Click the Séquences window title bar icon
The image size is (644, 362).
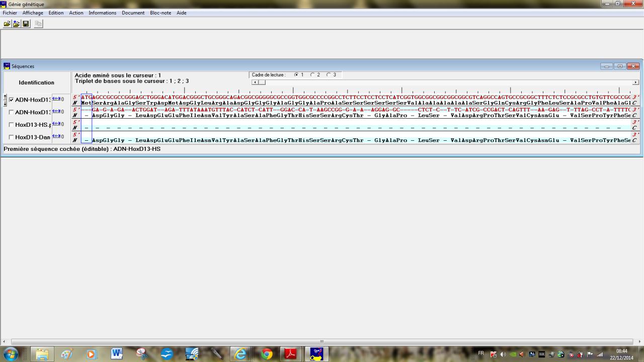(7, 66)
